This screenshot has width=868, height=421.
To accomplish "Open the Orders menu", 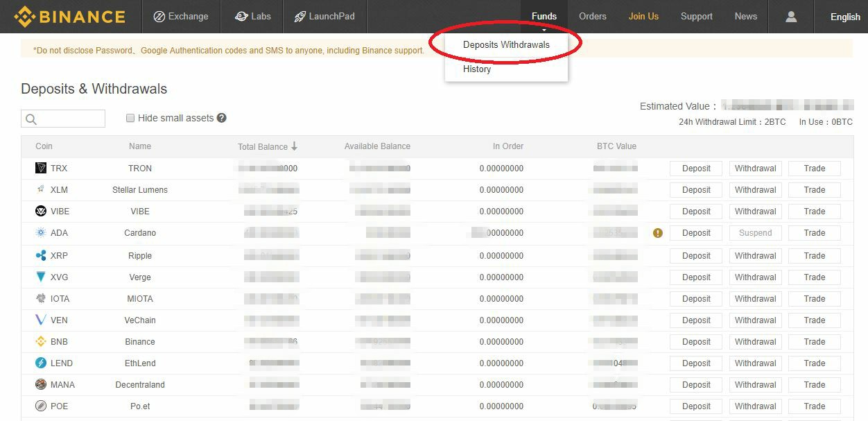I will point(593,17).
